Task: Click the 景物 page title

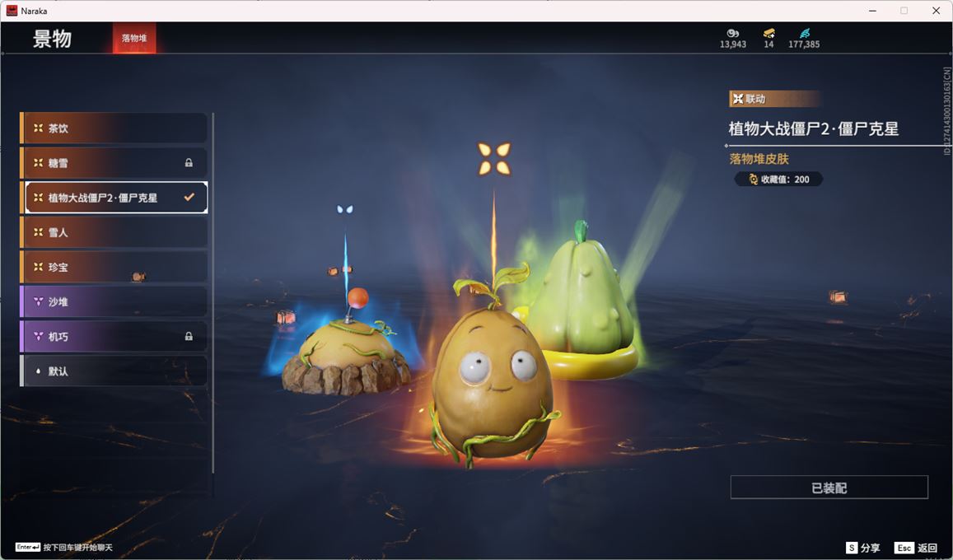Action: click(52, 38)
